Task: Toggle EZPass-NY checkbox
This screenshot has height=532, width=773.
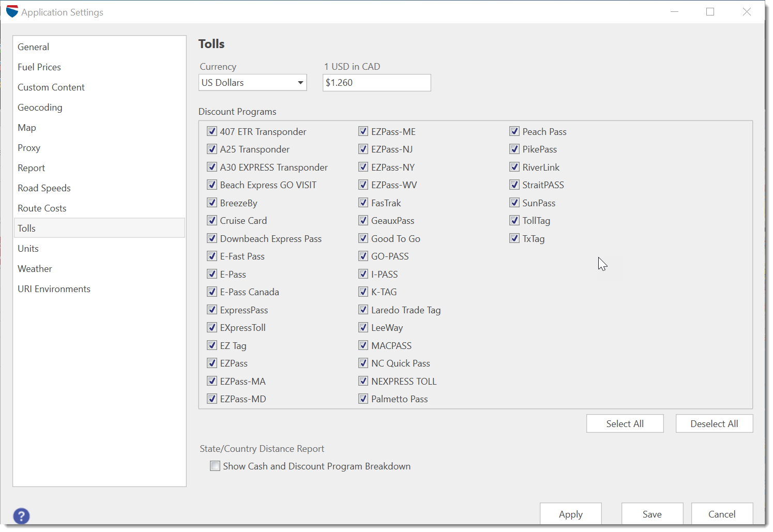Action: [363, 167]
